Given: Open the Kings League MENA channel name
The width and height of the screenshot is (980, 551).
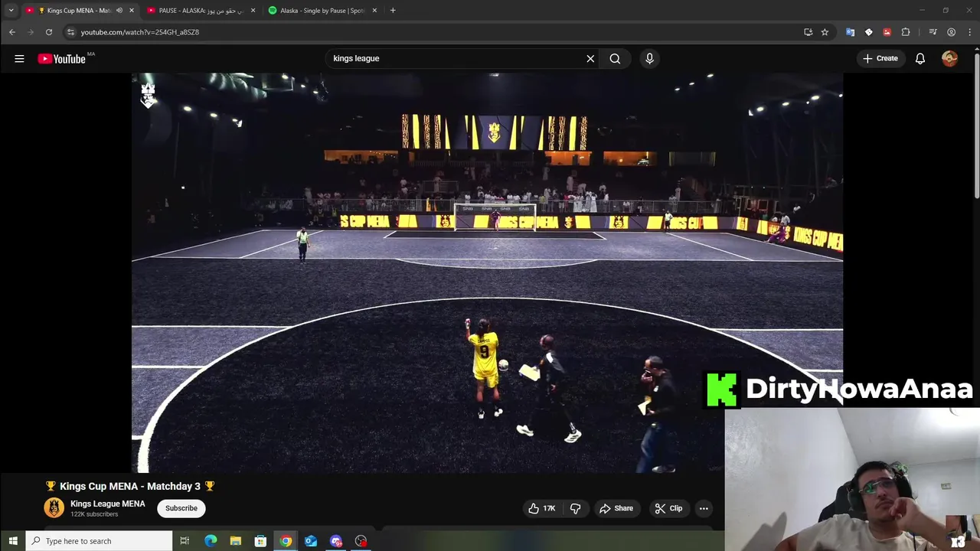Looking at the screenshot, I should [107, 504].
